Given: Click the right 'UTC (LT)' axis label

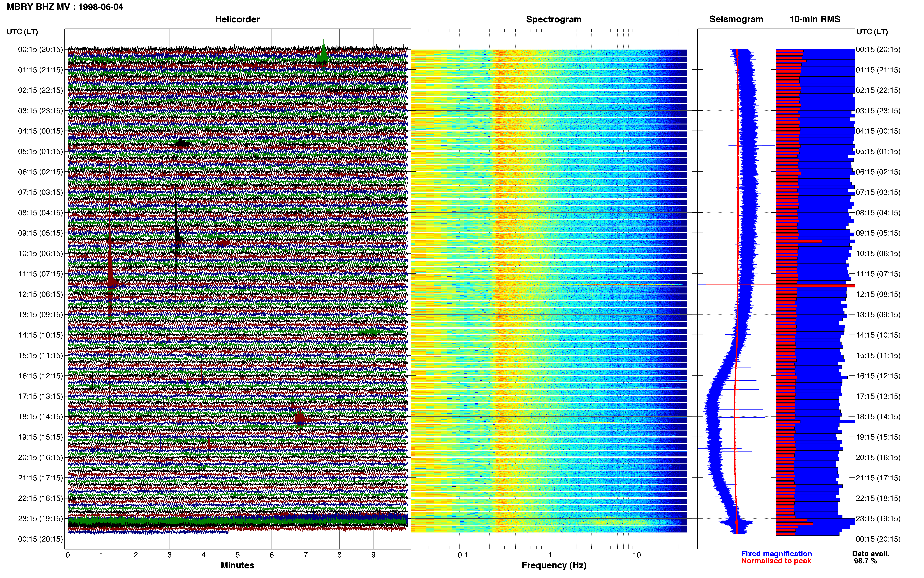Looking at the screenshot, I should point(872,32).
